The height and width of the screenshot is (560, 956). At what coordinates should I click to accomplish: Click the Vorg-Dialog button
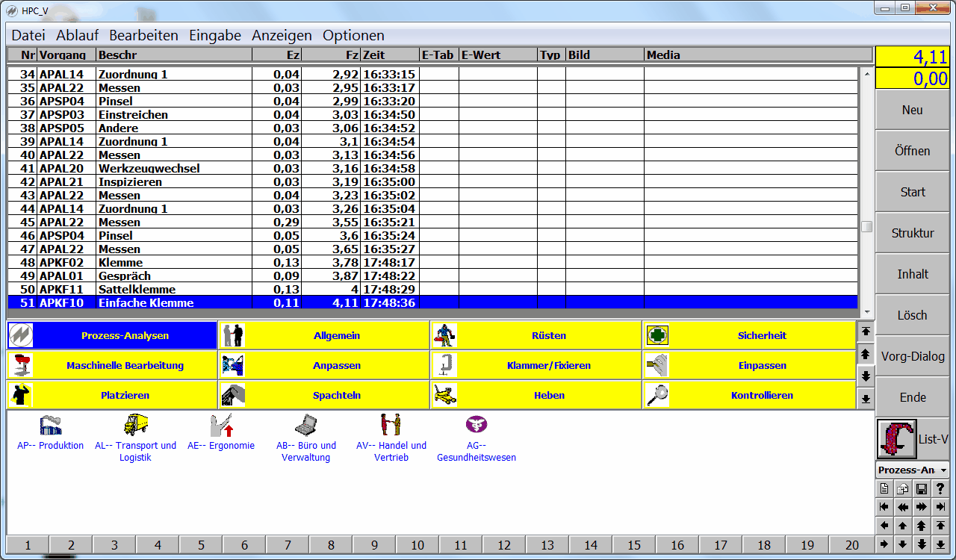pyautogui.click(x=912, y=356)
